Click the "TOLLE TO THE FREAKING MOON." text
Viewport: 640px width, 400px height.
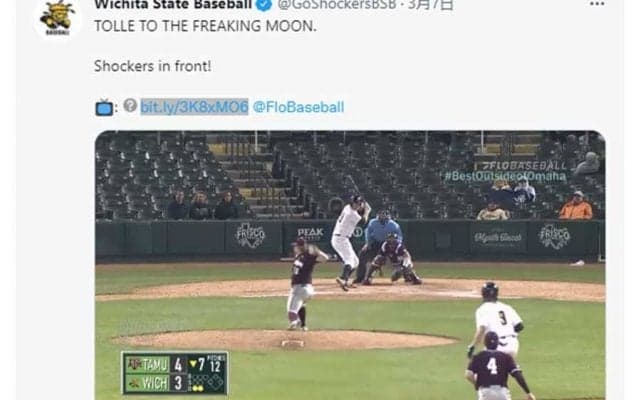click(205, 26)
